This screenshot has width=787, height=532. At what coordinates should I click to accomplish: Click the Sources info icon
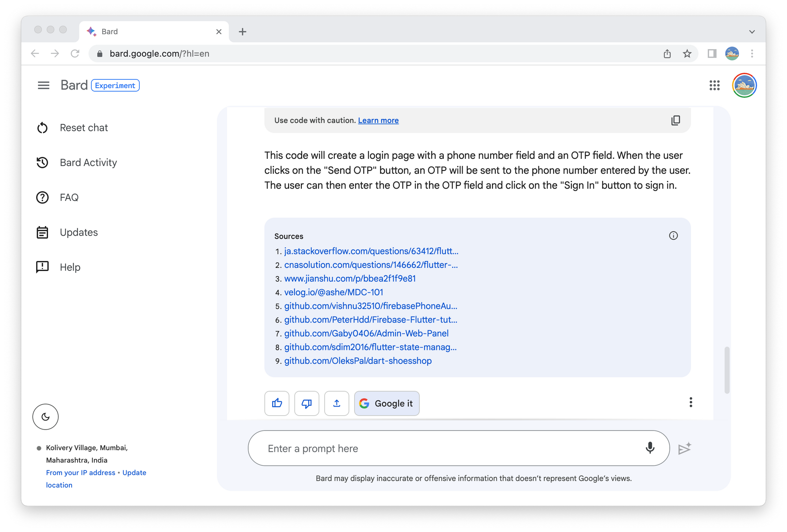pos(673,236)
